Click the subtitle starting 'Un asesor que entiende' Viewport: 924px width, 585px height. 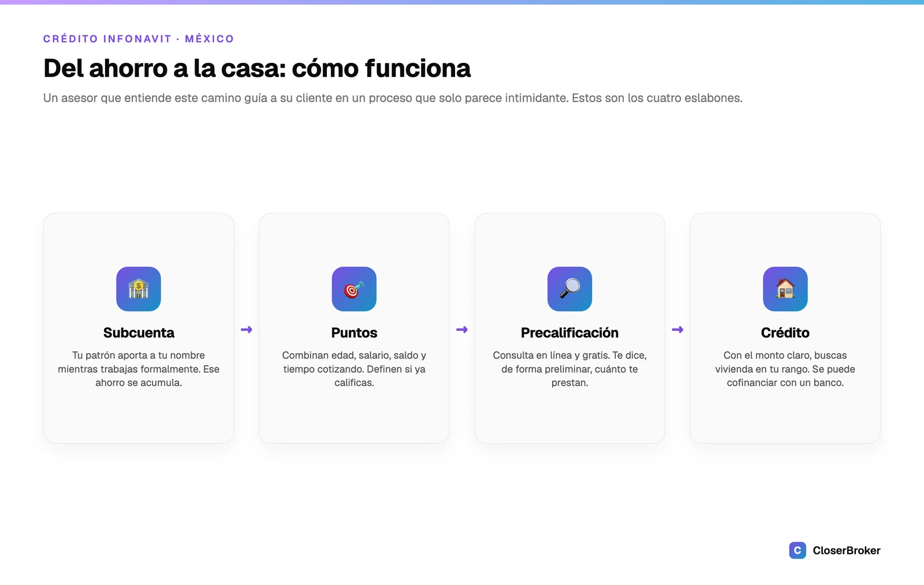(393, 98)
